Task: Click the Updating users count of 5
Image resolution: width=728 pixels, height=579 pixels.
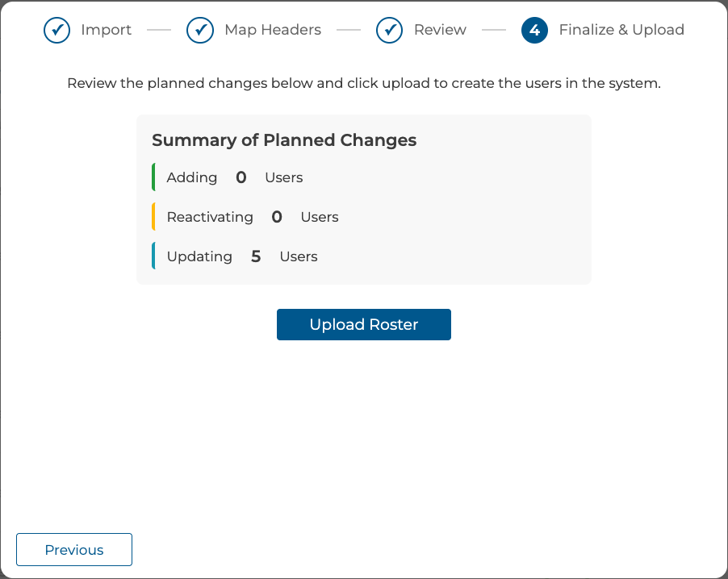Action: [x=256, y=256]
